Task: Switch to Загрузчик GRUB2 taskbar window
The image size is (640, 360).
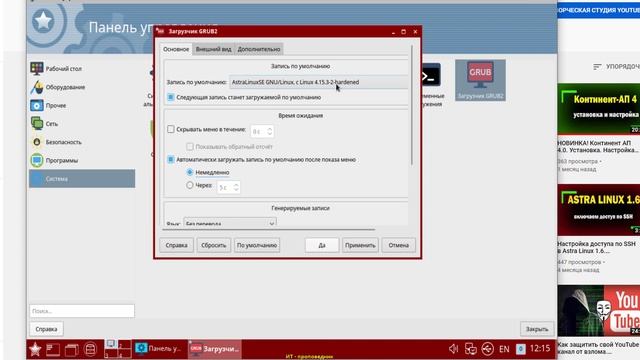Action: click(215, 349)
